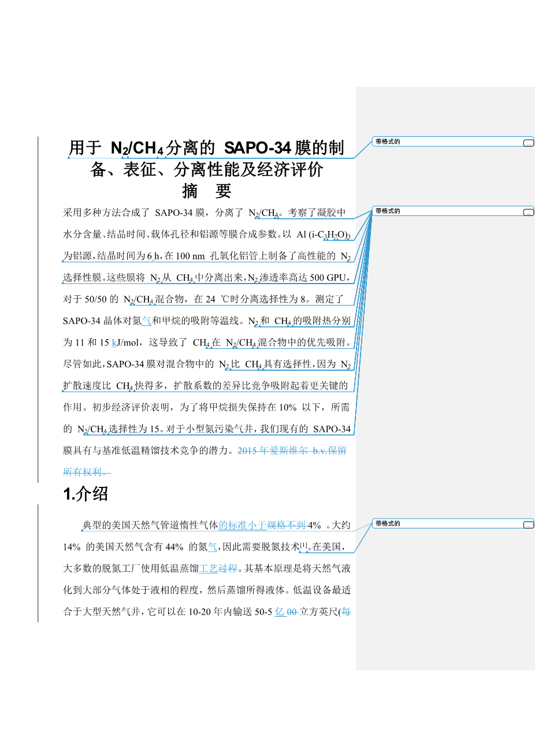
Task: Click the inserted '气' in 'SAPO-34 晶体对氮气'
Action: tap(147, 321)
